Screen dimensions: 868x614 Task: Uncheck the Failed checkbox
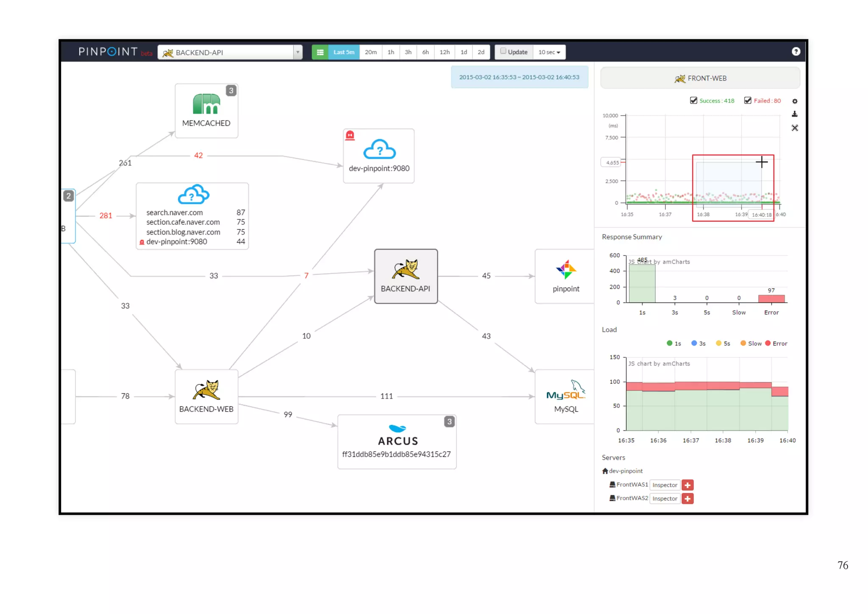coord(748,100)
